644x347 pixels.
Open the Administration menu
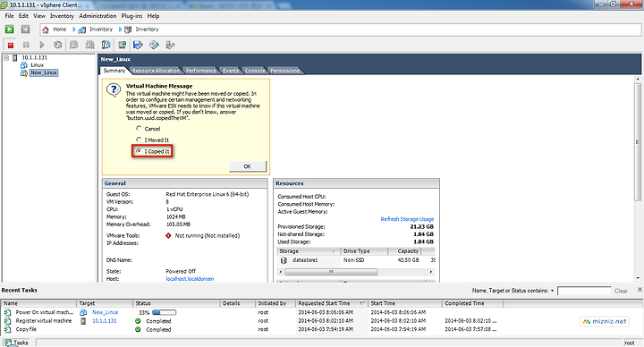[x=97, y=16]
